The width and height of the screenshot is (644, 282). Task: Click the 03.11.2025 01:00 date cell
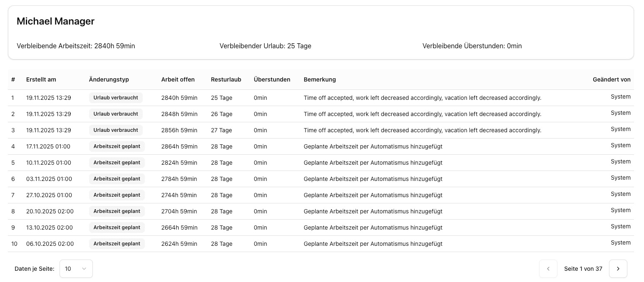(x=49, y=179)
